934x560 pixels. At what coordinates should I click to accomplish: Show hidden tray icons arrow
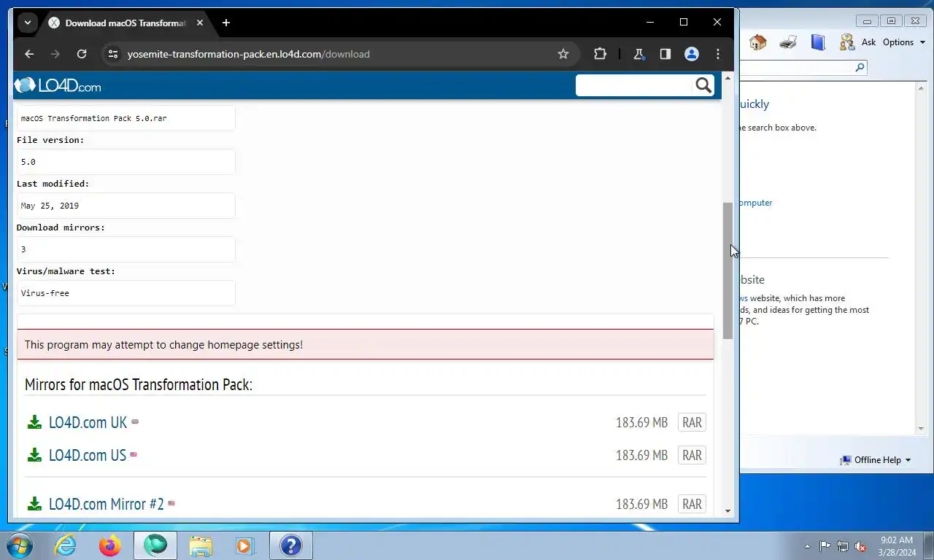point(807,546)
